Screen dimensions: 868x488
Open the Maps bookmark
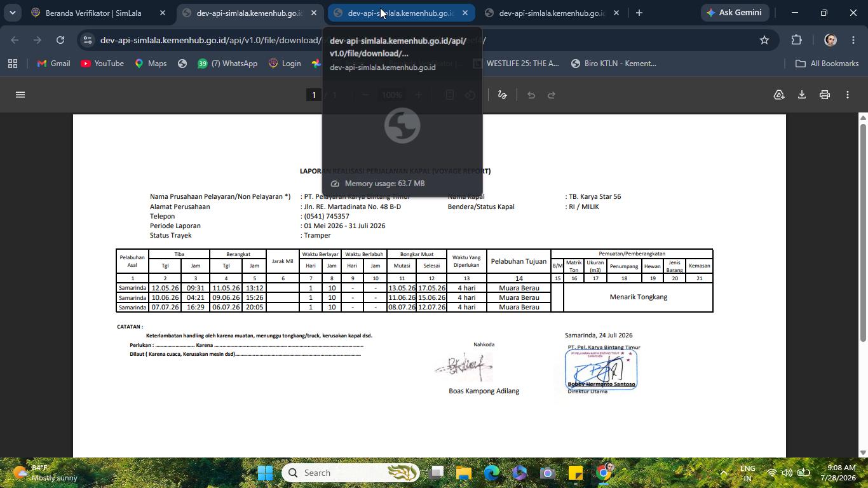pos(151,64)
